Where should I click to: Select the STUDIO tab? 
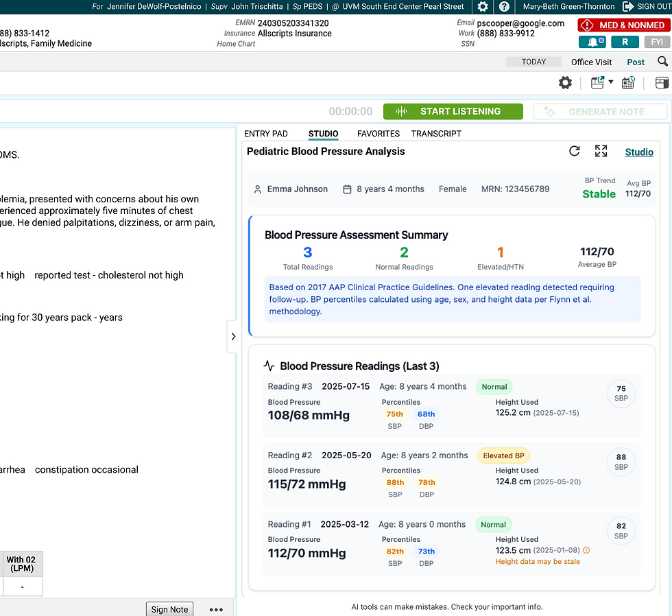pos(323,134)
